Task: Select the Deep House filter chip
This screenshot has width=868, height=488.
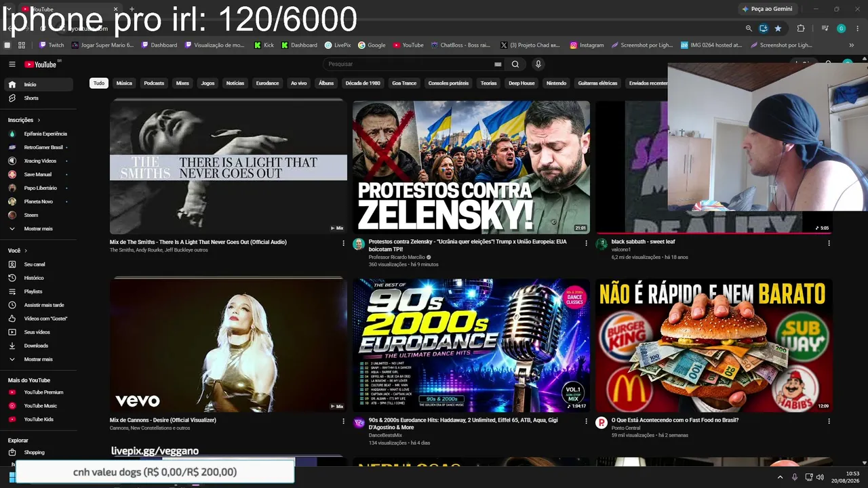Action: point(521,83)
